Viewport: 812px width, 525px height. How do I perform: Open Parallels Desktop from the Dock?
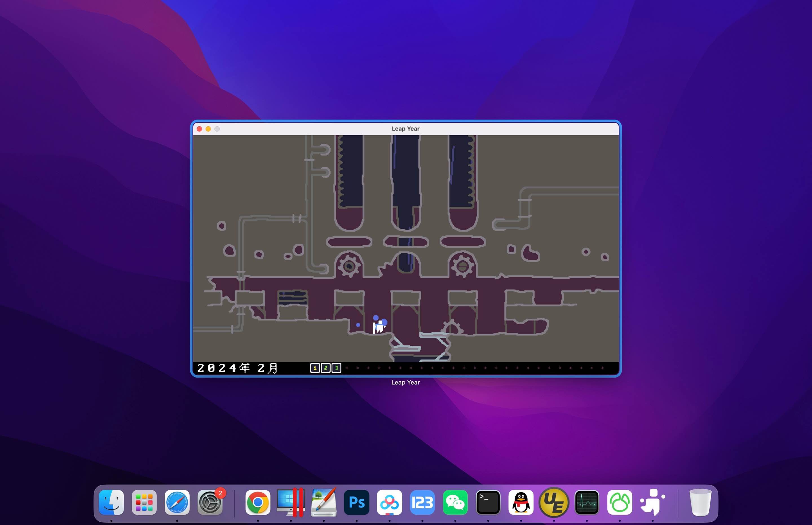(291, 502)
